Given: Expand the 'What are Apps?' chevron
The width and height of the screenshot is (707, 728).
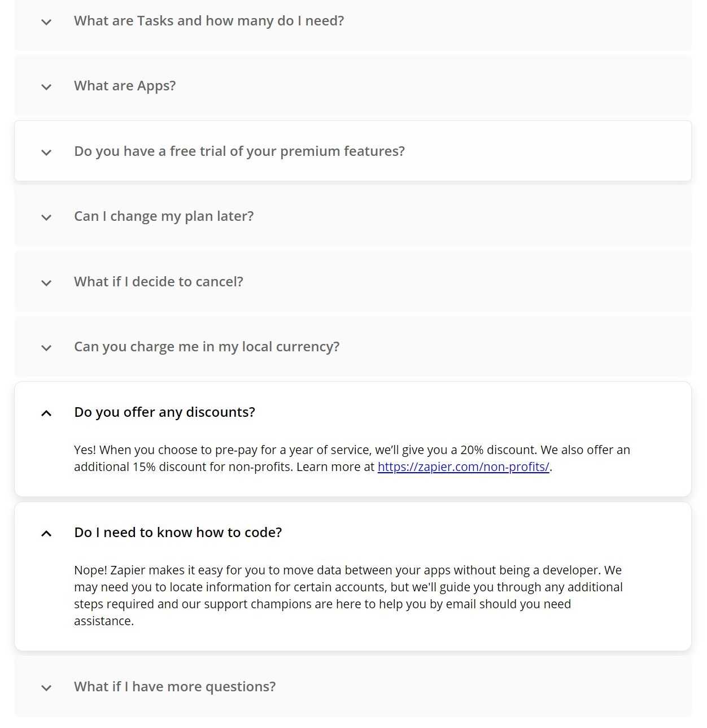Looking at the screenshot, I should pos(46,87).
